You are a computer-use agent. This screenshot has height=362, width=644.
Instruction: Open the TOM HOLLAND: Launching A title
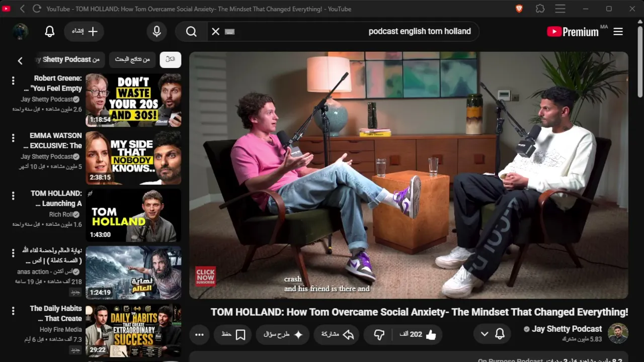click(x=56, y=199)
